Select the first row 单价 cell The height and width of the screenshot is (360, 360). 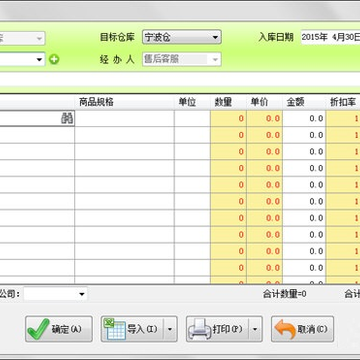click(264, 118)
